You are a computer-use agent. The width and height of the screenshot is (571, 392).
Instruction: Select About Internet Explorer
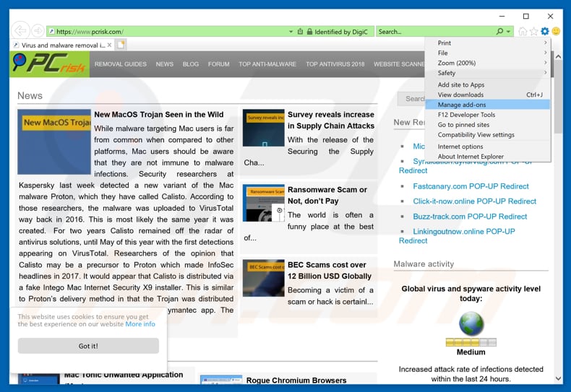(488, 157)
